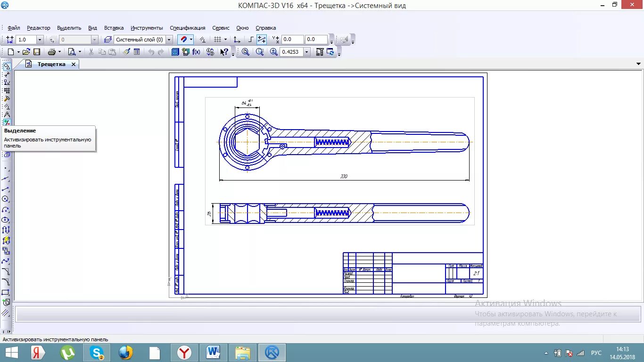Select the Chamfer tool in left toolbar
Screen dimensions: 644x362
pyautogui.click(x=6, y=271)
